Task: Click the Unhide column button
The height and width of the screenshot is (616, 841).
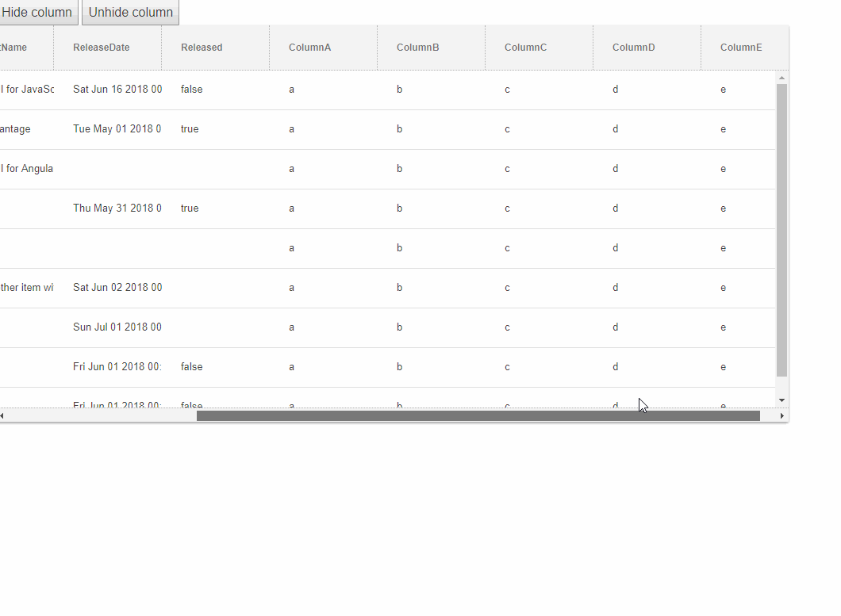Action: (130, 12)
